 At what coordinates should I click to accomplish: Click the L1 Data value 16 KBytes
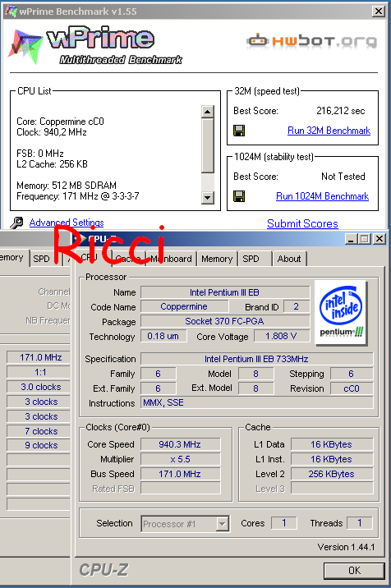[x=332, y=444]
